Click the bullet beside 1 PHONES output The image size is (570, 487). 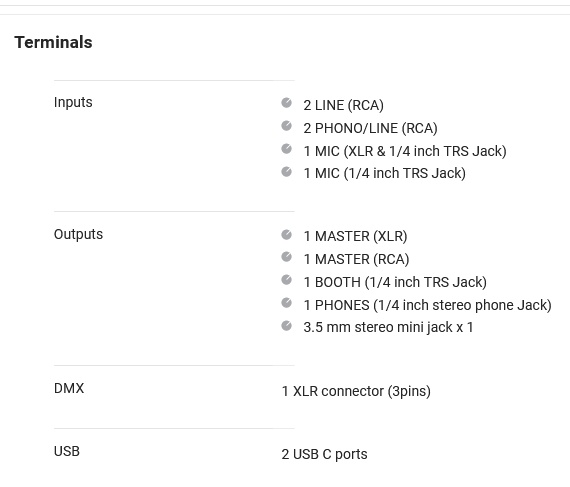coord(286,303)
